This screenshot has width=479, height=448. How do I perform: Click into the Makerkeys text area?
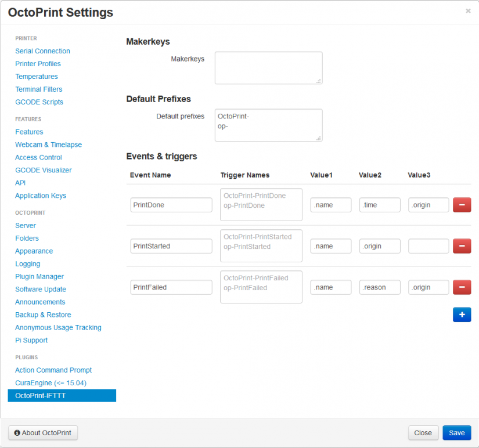pyautogui.click(x=268, y=68)
